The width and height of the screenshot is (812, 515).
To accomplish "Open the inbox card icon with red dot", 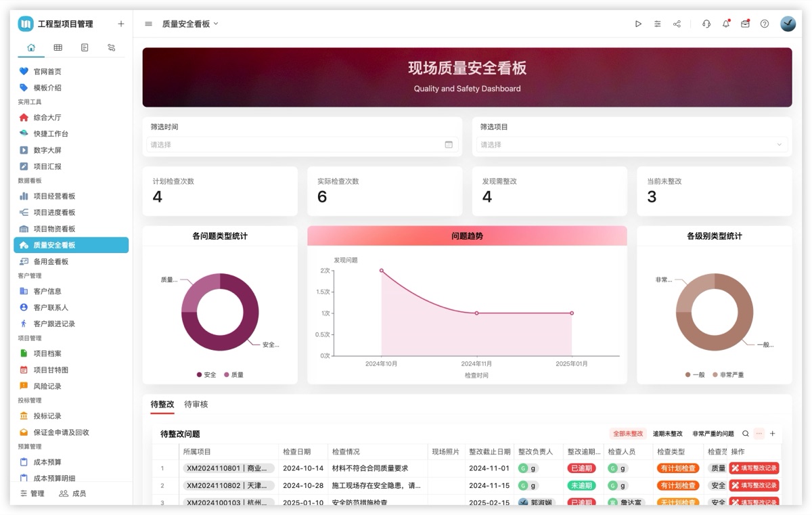I will click(x=745, y=24).
